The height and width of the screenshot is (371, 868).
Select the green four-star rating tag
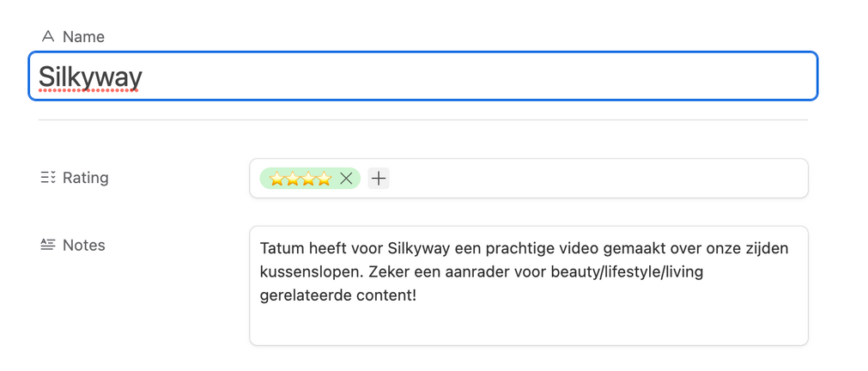click(300, 179)
